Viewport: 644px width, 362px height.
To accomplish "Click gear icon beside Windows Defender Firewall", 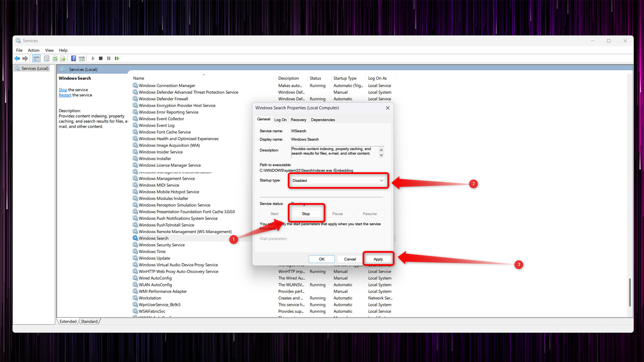I will [135, 99].
